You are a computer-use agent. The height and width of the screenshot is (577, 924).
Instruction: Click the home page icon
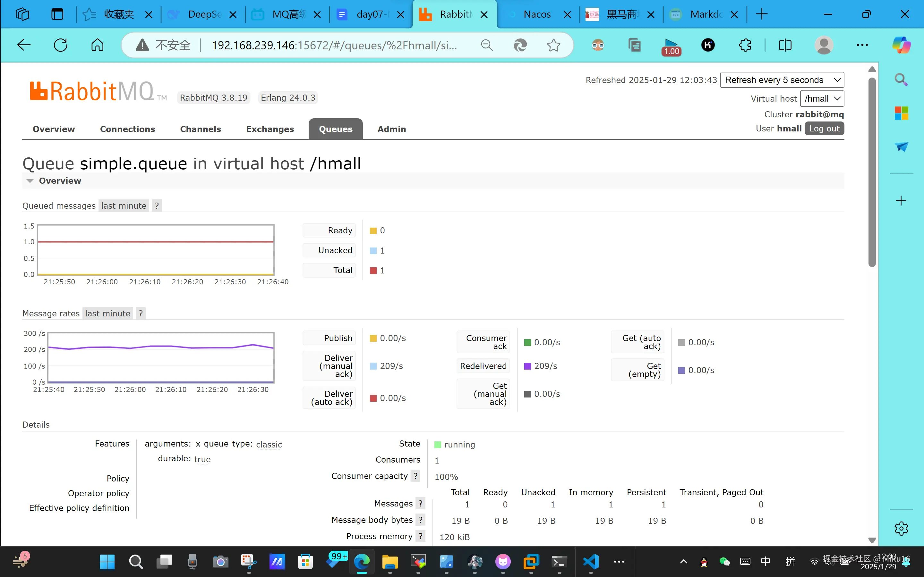pyautogui.click(x=97, y=45)
